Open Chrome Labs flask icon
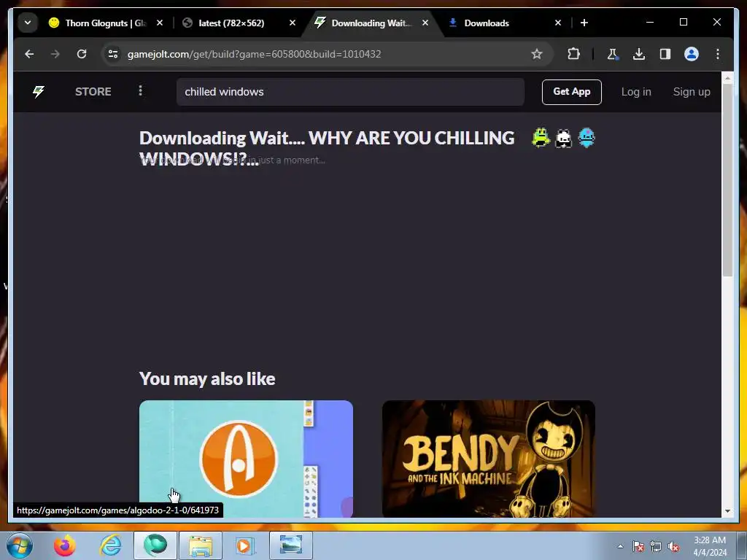Screen dimensions: 747x560 click(613, 54)
